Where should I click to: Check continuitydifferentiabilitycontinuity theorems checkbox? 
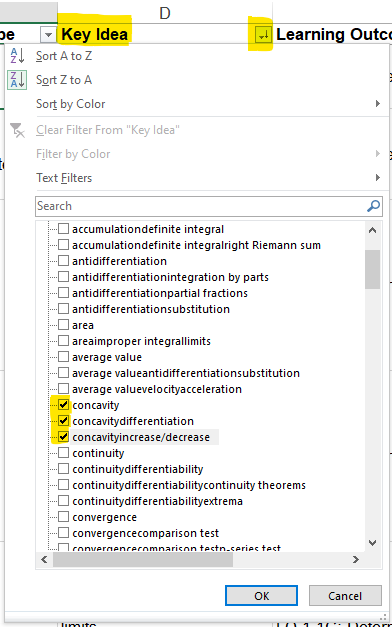(63, 485)
